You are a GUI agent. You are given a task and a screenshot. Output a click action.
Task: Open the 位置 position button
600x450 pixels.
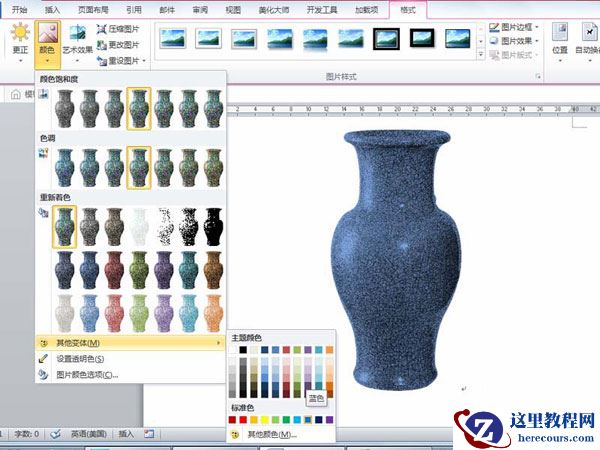click(x=560, y=41)
